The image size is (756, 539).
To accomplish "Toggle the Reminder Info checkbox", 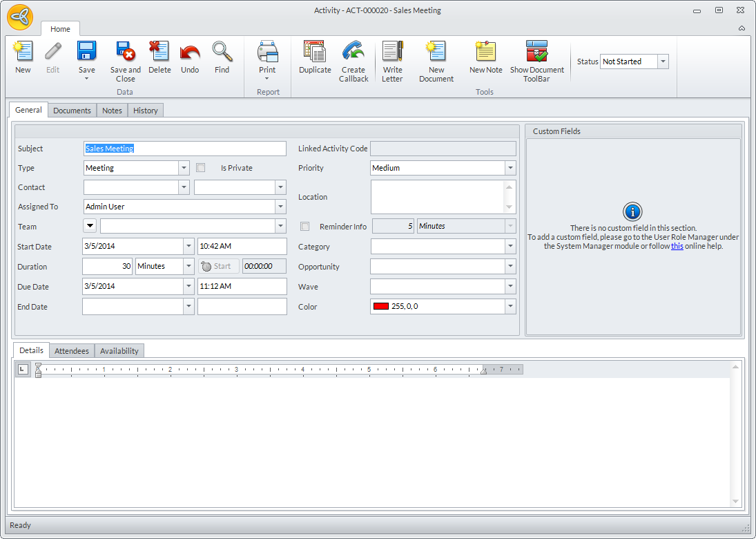I will coord(304,227).
